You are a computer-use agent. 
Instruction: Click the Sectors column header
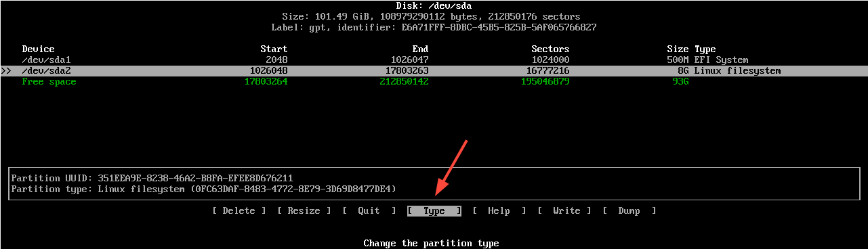tap(550, 49)
